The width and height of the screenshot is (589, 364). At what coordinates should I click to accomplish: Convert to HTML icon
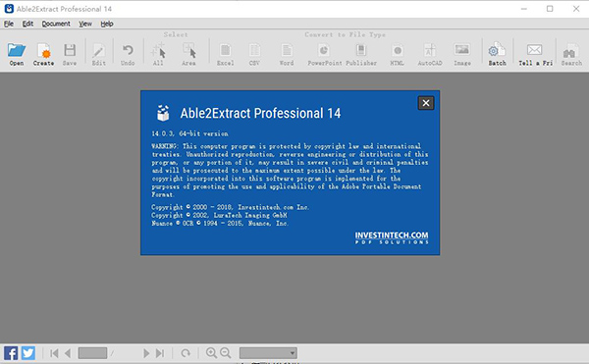click(397, 50)
